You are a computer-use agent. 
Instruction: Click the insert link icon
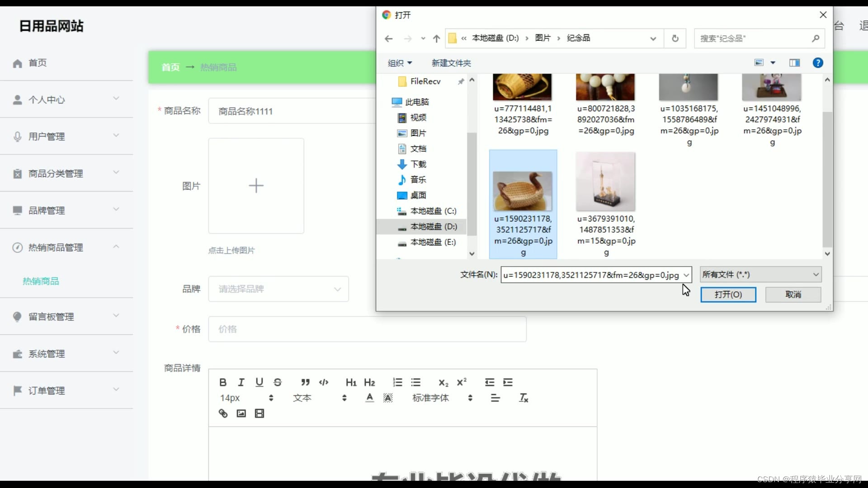point(223,413)
